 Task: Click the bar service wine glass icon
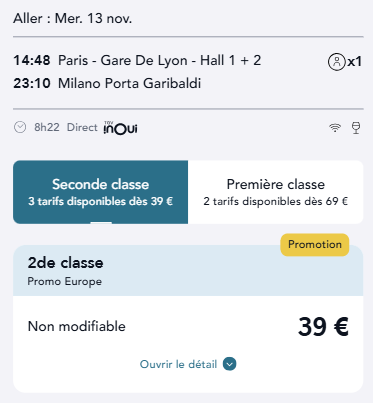click(356, 128)
